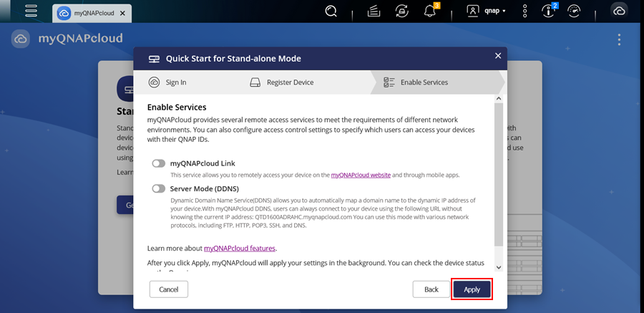Viewport: 644px width, 313px height.
Task: Click the dialog vertical scrollbar thumb
Action: pyautogui.click(x=499, y=174)
